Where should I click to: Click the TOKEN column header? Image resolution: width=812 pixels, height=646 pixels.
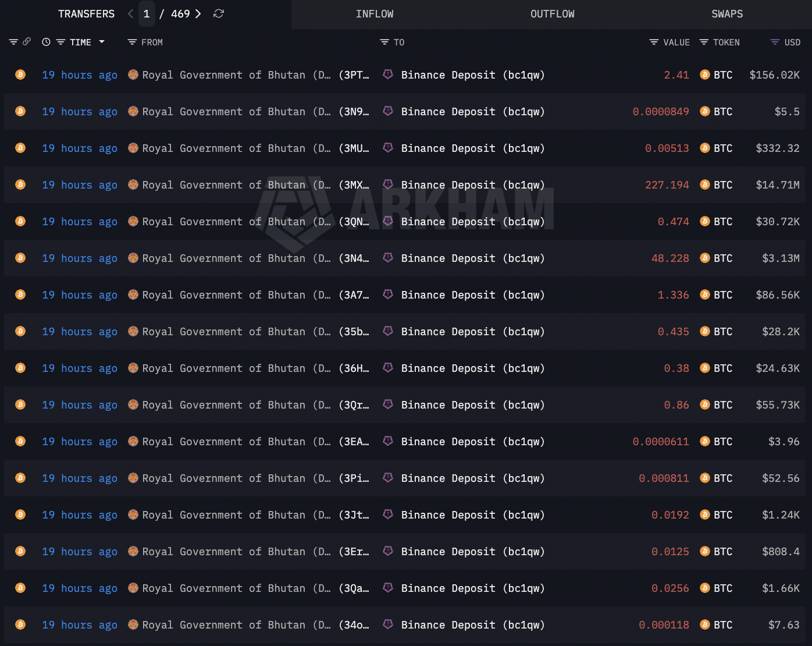pyautogui.click(x=726, y=42)
